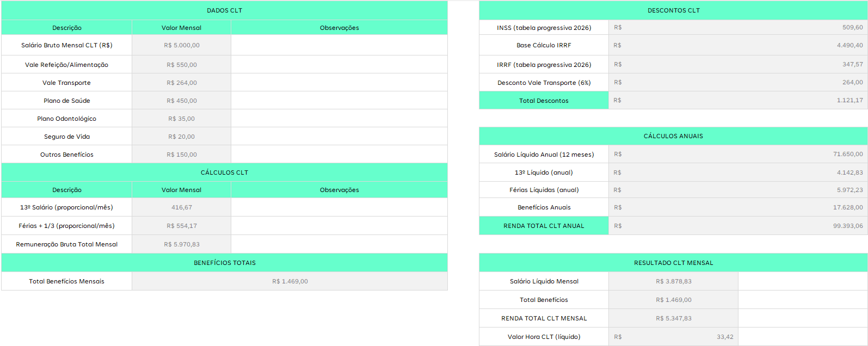The height and width of the screenshot is (346, 868).
Task: Click the Vale Transporte R$ 264,00 input cell
Action: (x=181, y=83)
